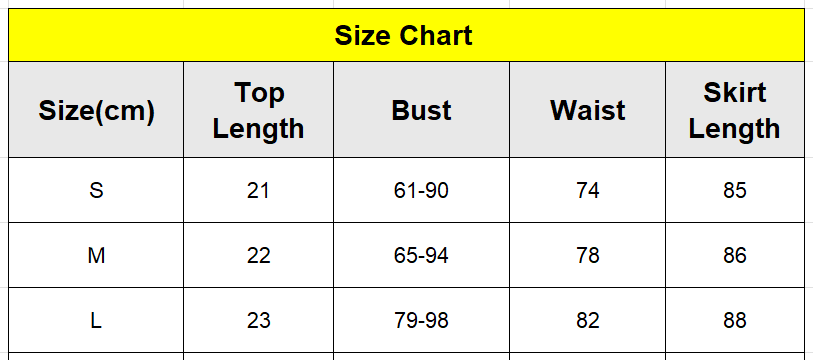813x360 pixels.
Task: Click the skirt length 88 cell
Action: (x=735, y=320)
